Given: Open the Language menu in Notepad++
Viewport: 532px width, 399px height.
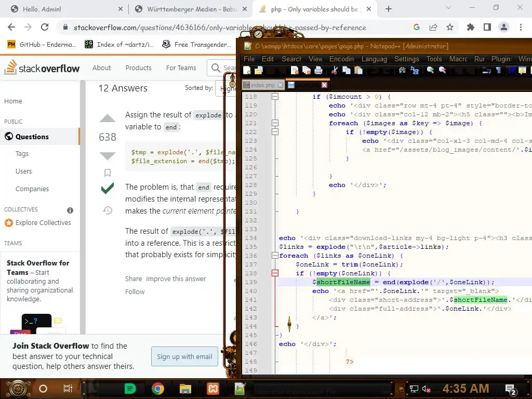Looking at the screenshot, I should click(374, 59).
